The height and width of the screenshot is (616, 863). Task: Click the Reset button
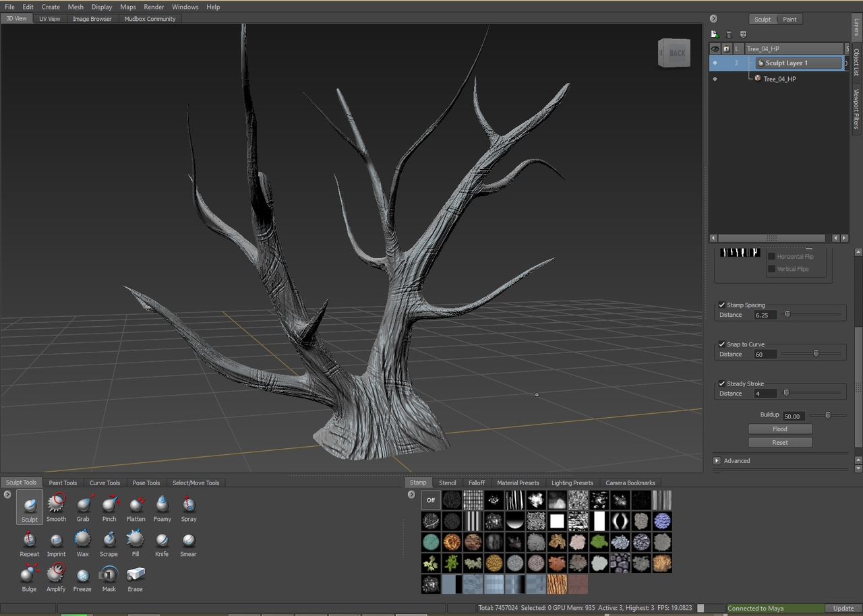coord(780,442)
